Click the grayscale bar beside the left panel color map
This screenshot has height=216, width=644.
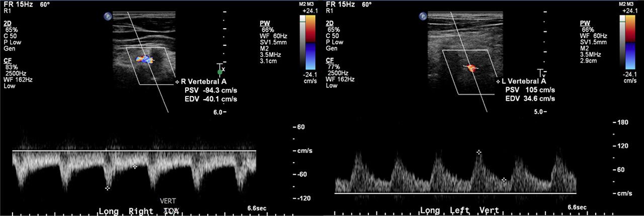coord(302,42)
